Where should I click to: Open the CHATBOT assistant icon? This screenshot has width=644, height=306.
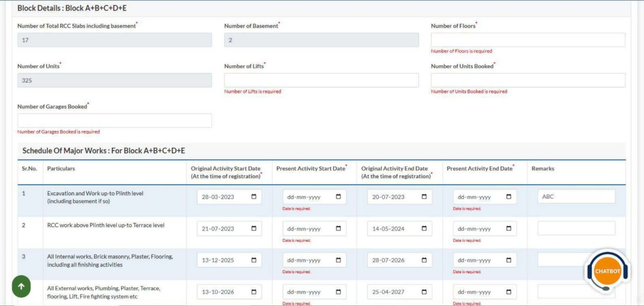607,271
